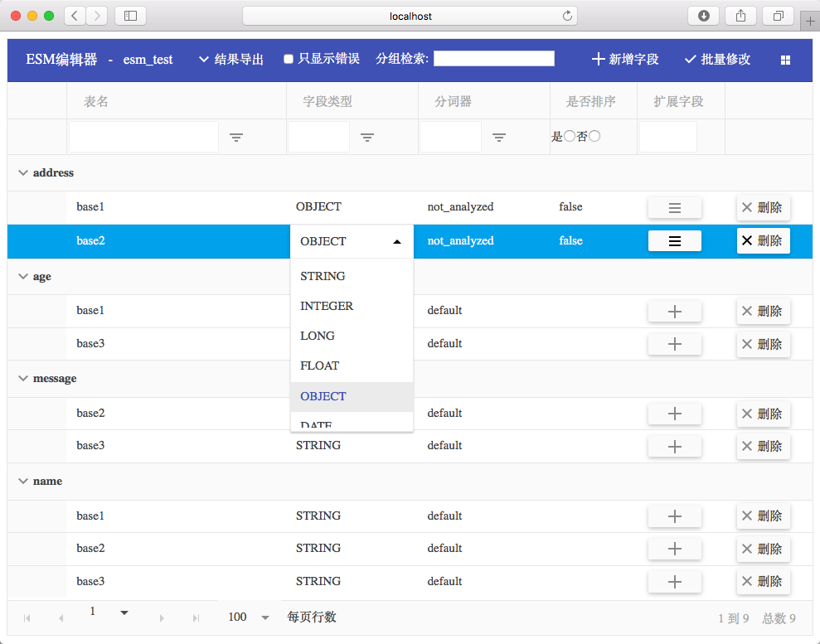Sort by the 是否排序 column header

tap(590, 101)
